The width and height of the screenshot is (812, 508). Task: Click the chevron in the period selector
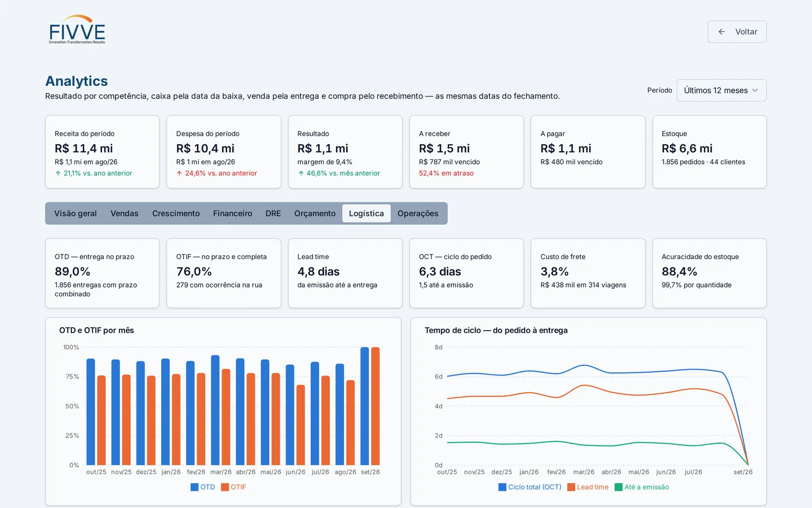(755, 90)
